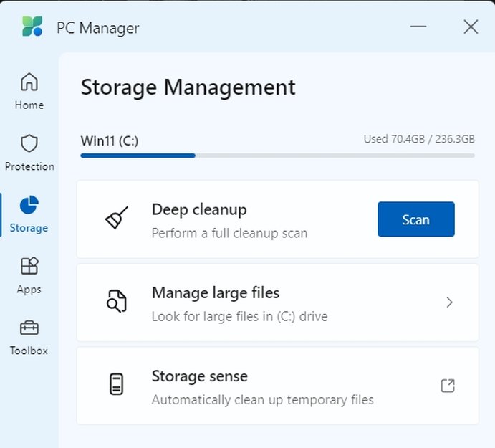This screenshot has height=448, width=495.
Task: Open the Storage sense title link
Action: point(200,376)
